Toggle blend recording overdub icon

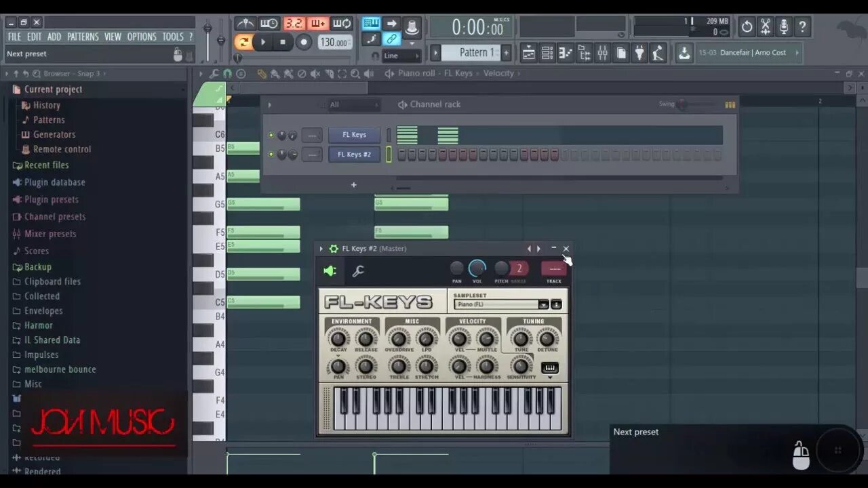[318, 24]
